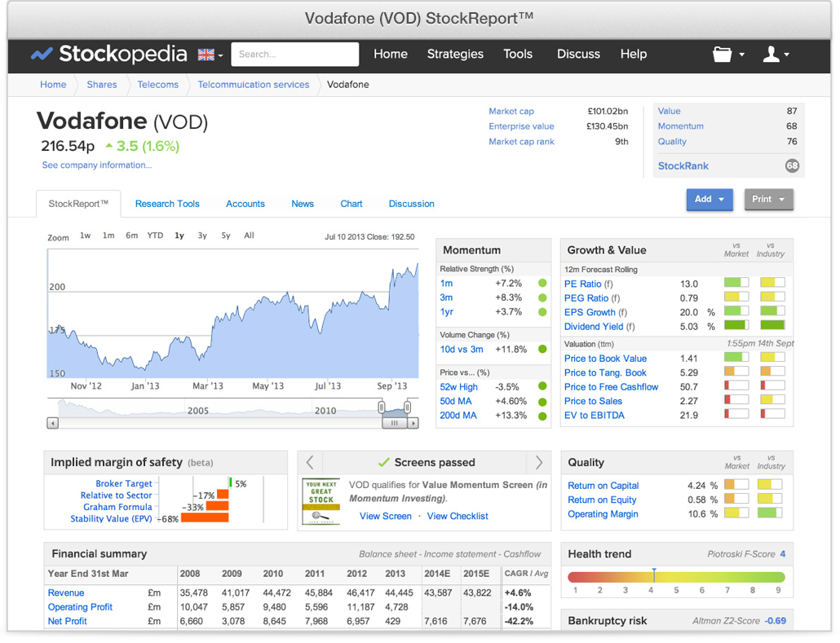Open the Home menu in the navbar
Image resolution: width=840 pixels, height=643 pixels.
pyautogui.click(x=391, y=54)
